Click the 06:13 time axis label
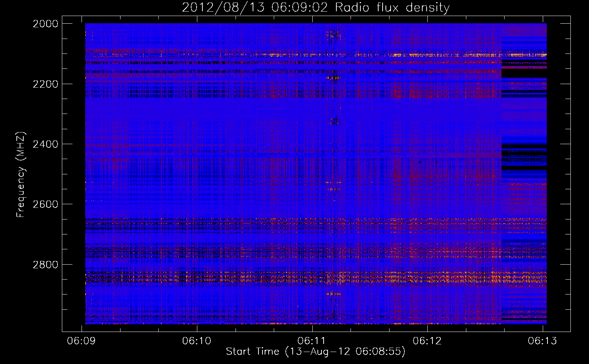The width and height of the screenshot is (589, 364). pyautogui.click(x=542, y=341)
